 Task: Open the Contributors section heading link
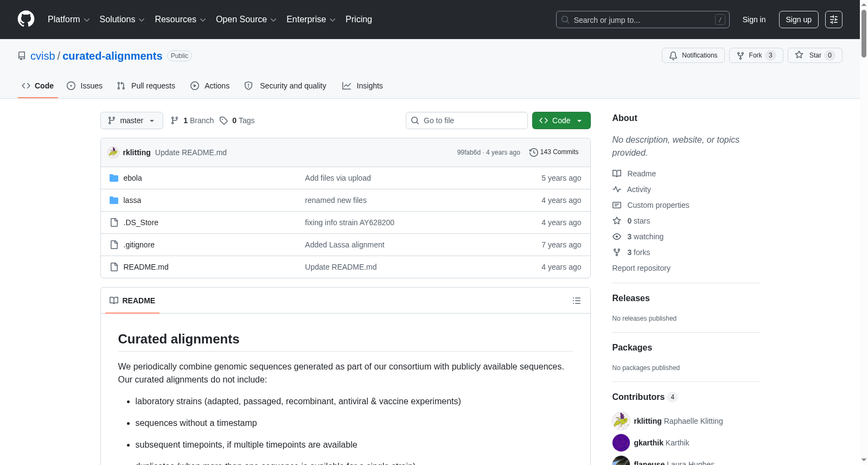pos(645,397)
